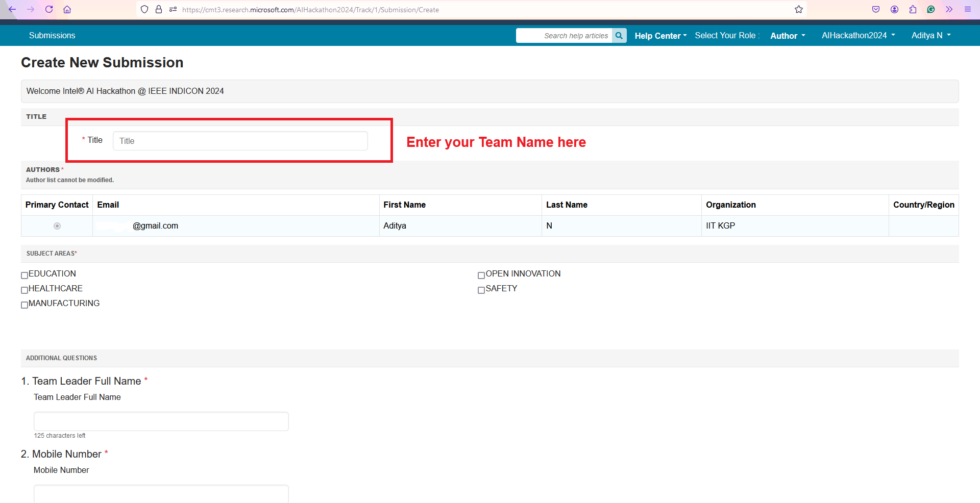
Task: Click the Create New Submission heading
Action: click(102, 62)
